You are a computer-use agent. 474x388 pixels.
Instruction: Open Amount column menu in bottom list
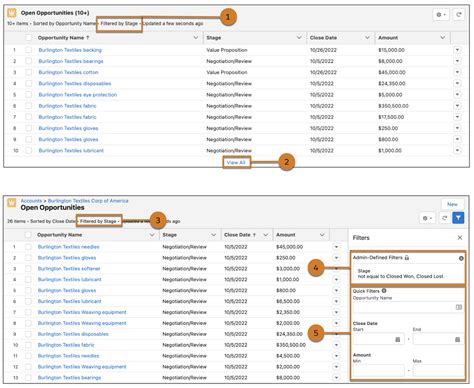point(322,235)
